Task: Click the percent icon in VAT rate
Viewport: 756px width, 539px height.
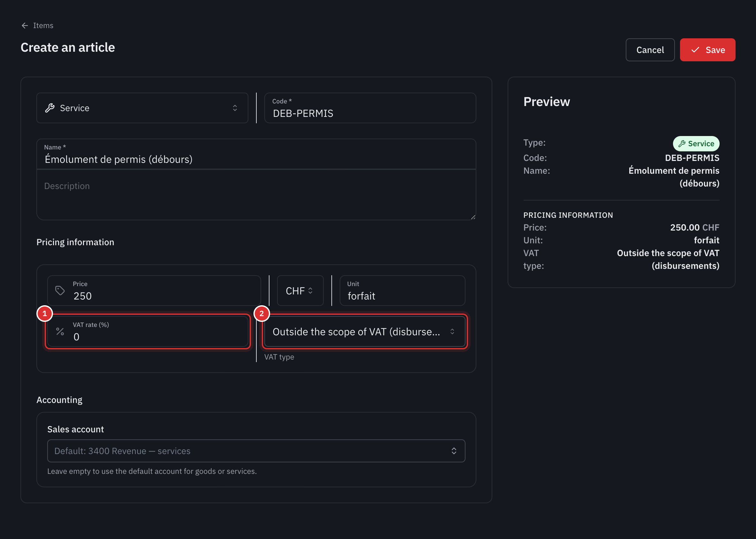Action: (x=60, y=331)
